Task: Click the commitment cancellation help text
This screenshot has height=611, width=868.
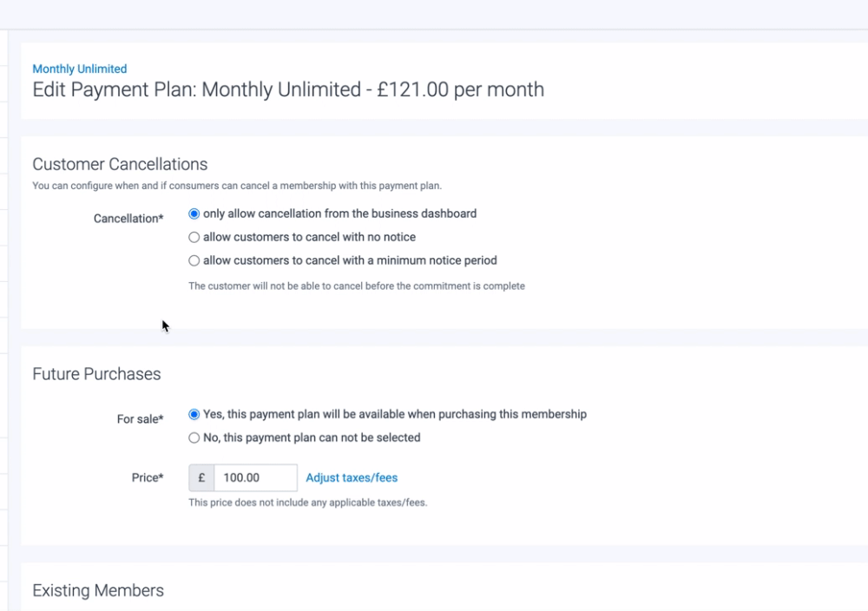Action: tap(356, 286)
